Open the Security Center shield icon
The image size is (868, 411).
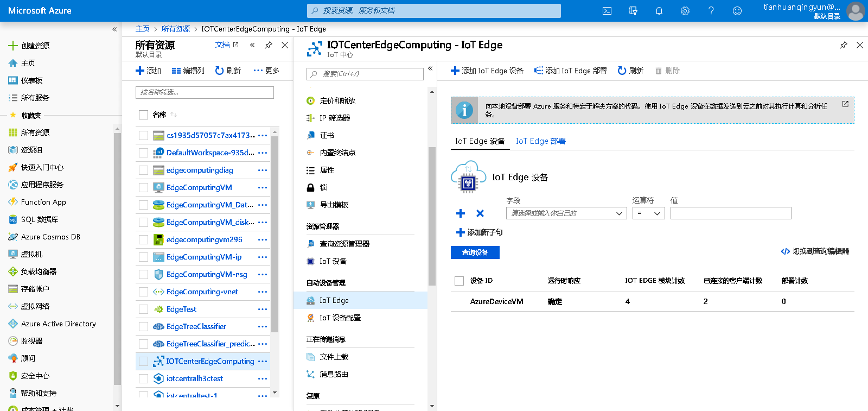coord(13,376)
